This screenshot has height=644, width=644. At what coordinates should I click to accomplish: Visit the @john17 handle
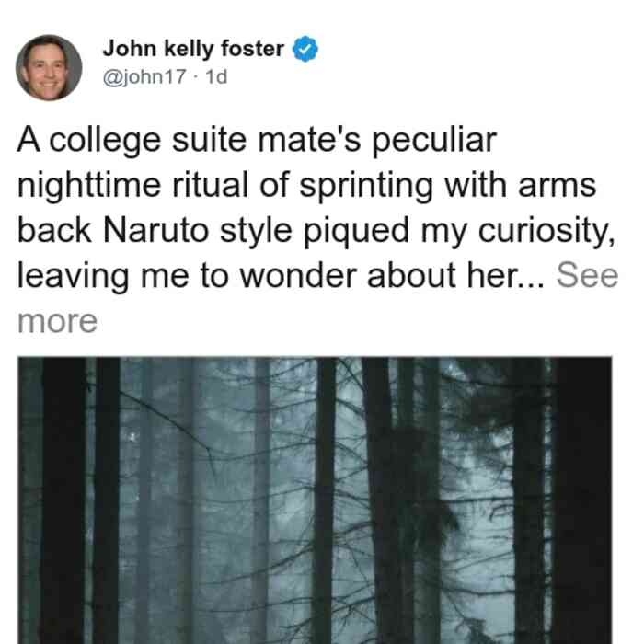[144, 76]
